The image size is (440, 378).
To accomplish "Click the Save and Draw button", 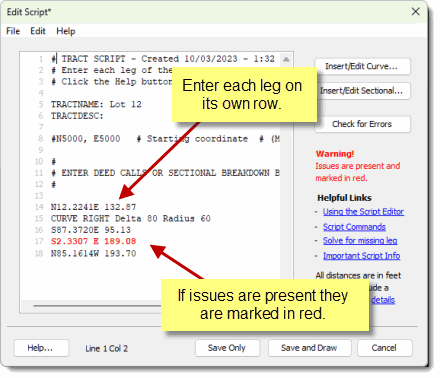I will pos(310,348).
